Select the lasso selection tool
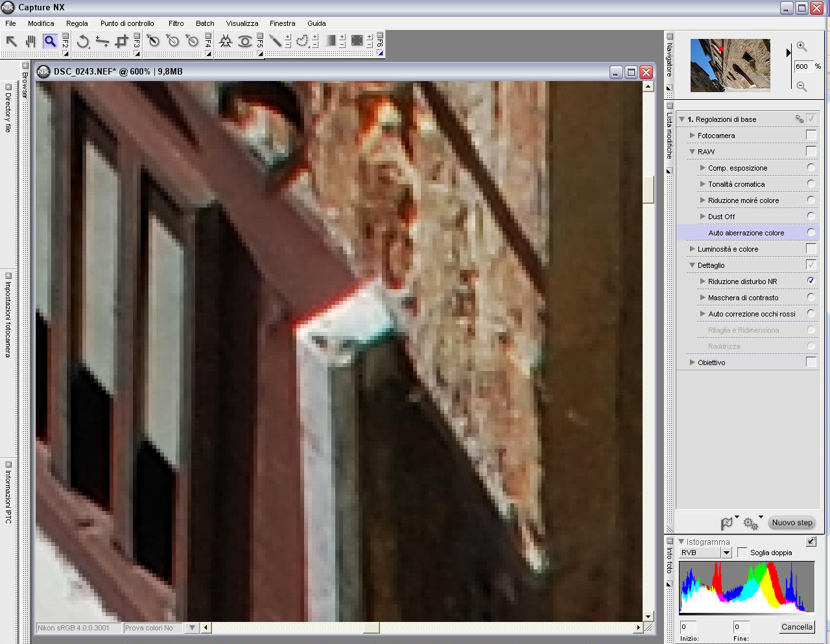The image size is (830, 644). [303, 41]
